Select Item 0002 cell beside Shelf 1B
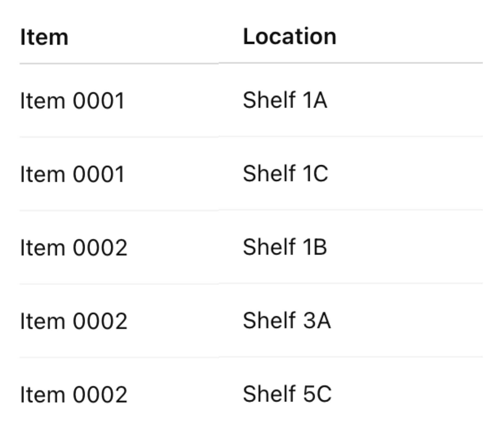Screen dimensions: 491x448 click(74, 248)
